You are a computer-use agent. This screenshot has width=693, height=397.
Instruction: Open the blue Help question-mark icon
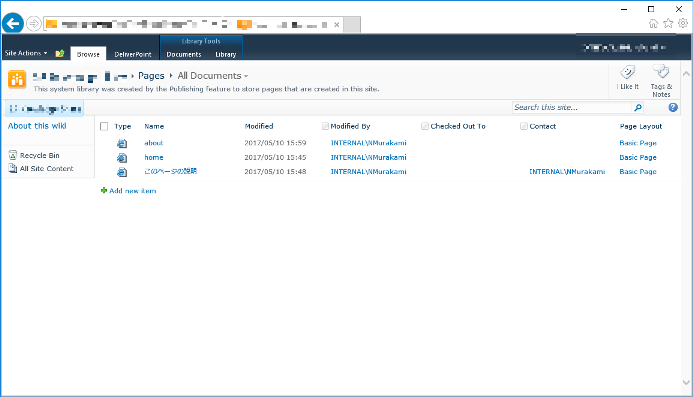coord(673,107)
